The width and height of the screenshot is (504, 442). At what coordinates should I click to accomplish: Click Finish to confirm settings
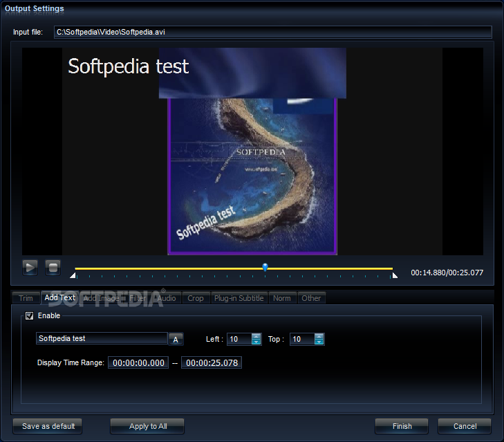pos(402,426)
